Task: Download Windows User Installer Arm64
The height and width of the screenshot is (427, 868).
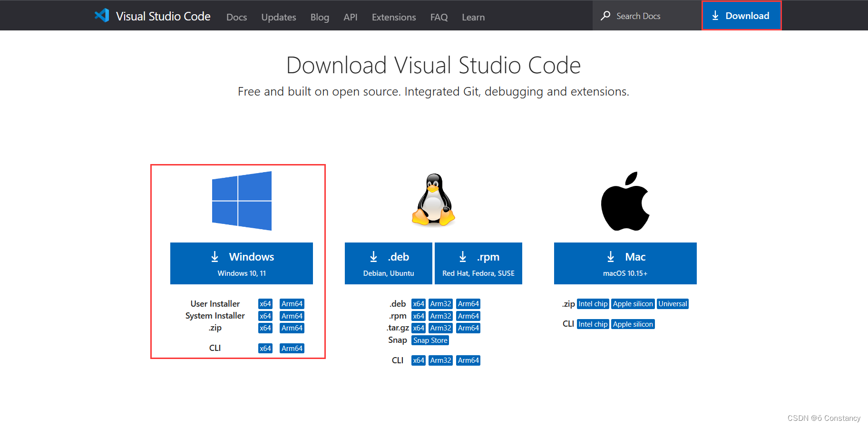Action: tap(292, 304)
